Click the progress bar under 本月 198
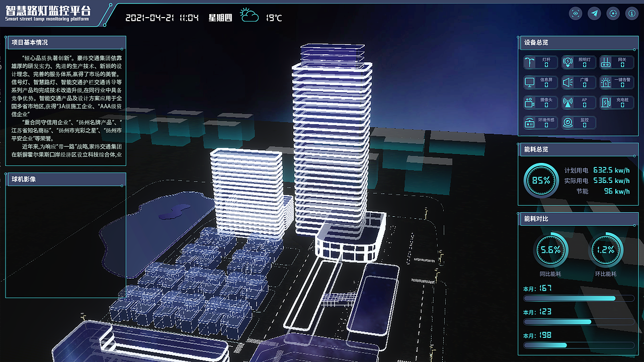This screenshot has width=644, height=362. (579, 345)
